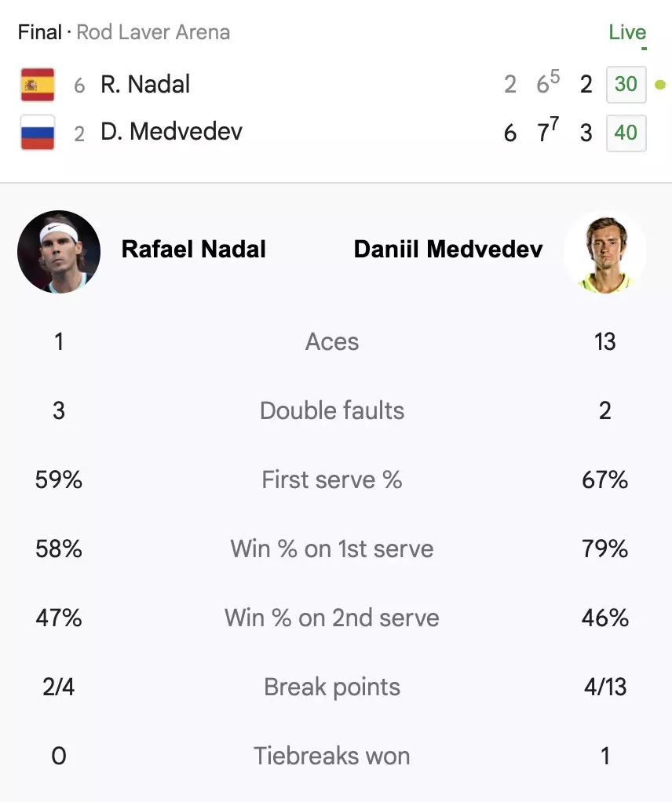The image size is (672, 802).
Task: Click Rafael Nadal's profile photo
Action: coord(59,251)
